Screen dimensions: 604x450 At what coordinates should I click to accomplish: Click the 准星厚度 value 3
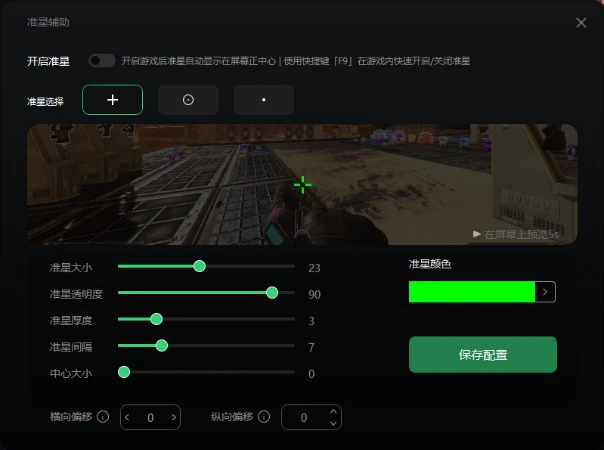311,321
